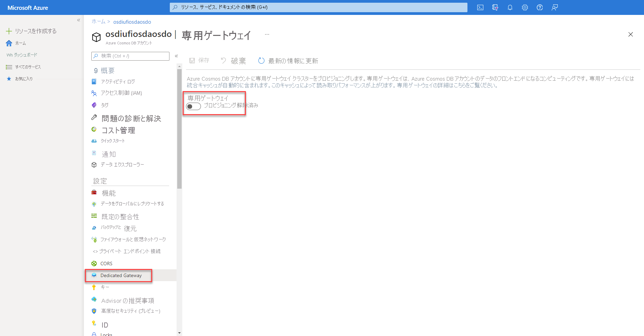The height and width of the screenshot is (336, 644).
Task: Click the クイック スタート cloud icon
Action: coord(94,141)
